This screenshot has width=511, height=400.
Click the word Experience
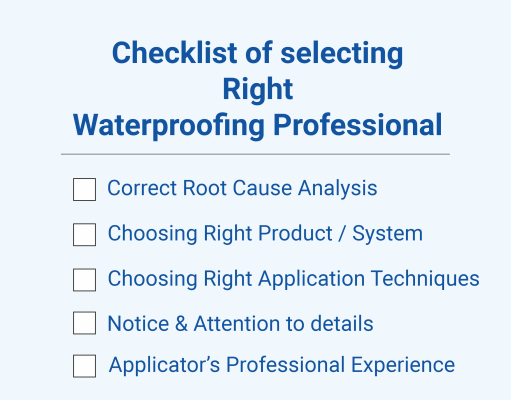click(403, 365)
